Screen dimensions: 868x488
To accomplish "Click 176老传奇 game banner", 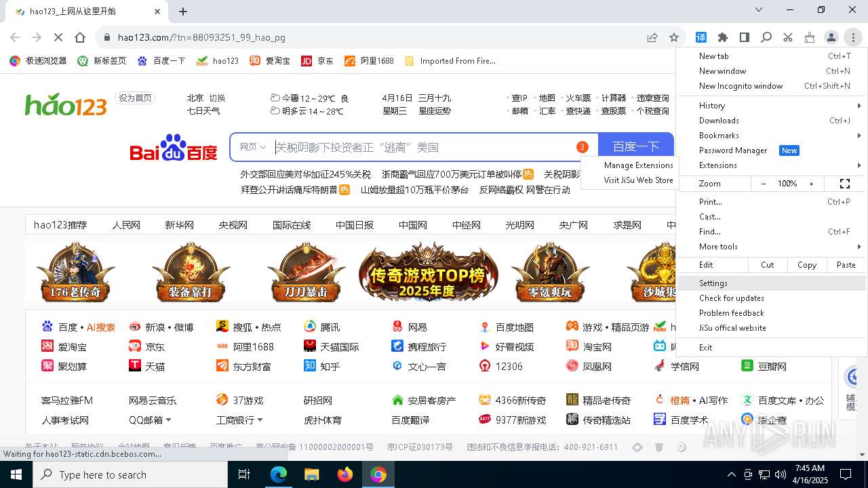I will click(x=76, y=273).
